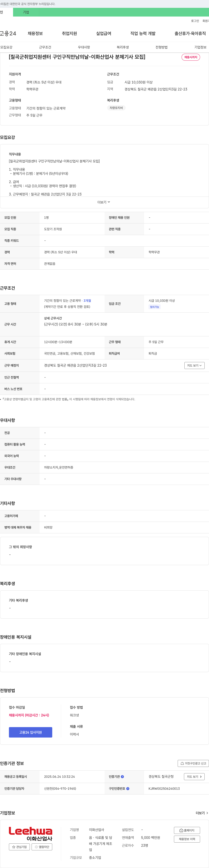Click the 협의가능 wage badge
The image size is (209, 868).
(x=155, y=307)
